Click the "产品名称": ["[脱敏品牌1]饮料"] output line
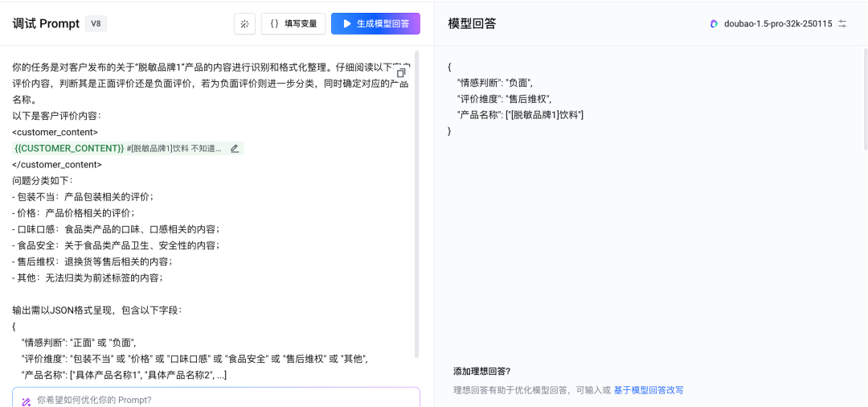The width and height of the screenshot is (868, 407). (520, 116)
